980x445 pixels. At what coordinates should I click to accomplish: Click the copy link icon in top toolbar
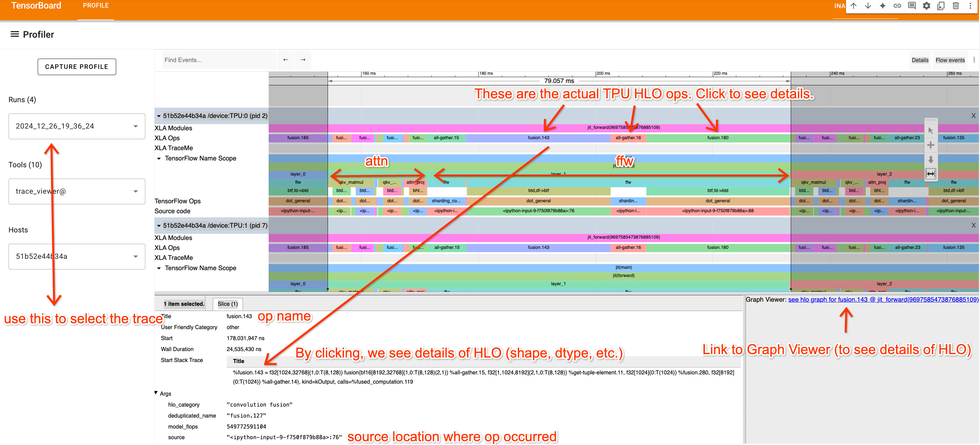click(897, 6)
